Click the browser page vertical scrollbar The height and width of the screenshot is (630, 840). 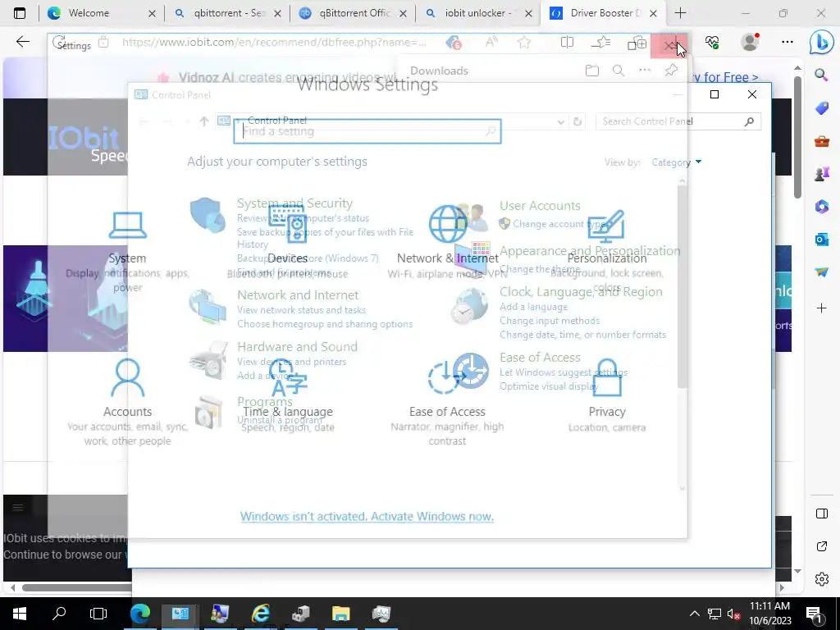click(x=797, y=137)
